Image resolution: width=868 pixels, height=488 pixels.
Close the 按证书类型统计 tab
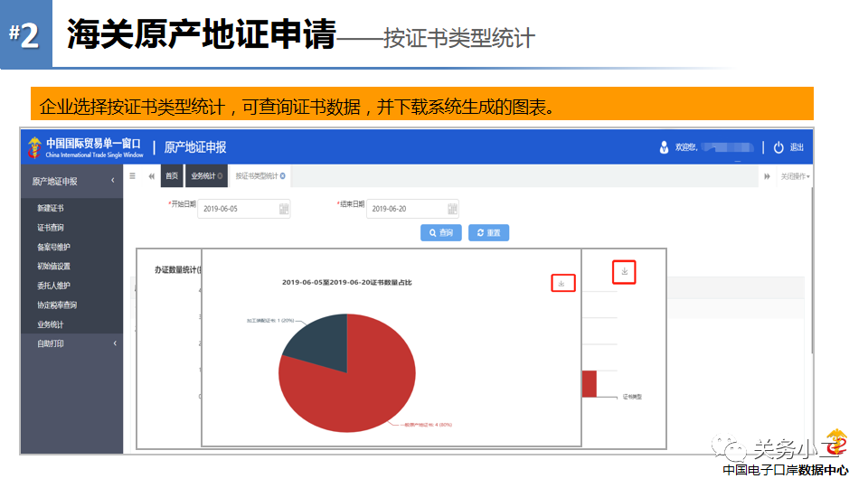click(283, 176)
